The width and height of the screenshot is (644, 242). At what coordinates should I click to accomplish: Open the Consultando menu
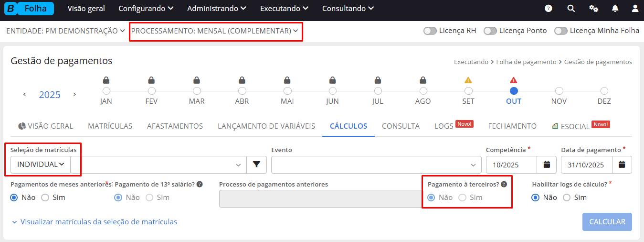[348, 9]
